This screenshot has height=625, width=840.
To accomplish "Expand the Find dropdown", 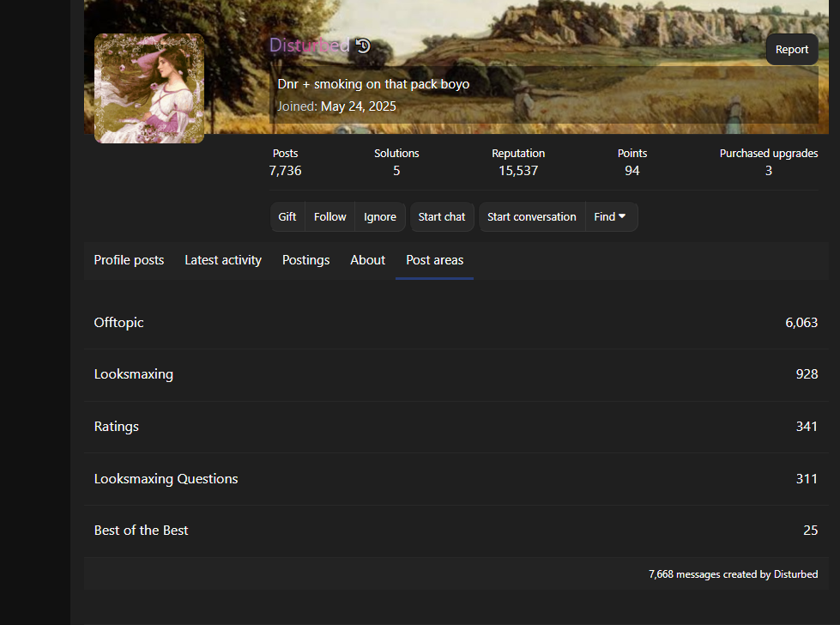I will (x=610, y=217).
